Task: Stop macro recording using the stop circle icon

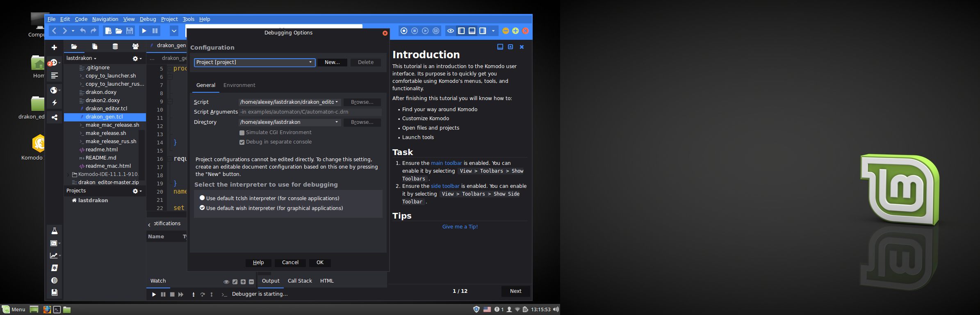Action: point(415,31)
